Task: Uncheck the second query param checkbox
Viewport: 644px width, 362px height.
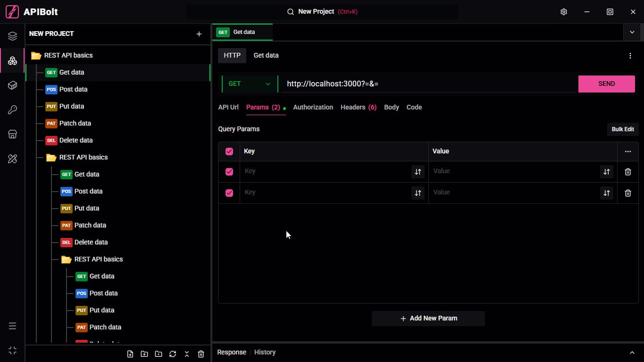Action: coord(229,193)
